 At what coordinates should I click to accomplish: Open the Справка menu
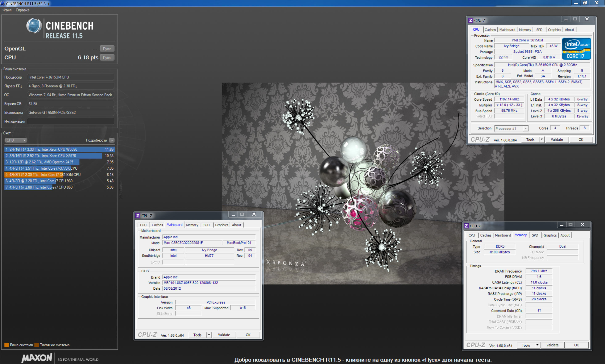point(22,10)
